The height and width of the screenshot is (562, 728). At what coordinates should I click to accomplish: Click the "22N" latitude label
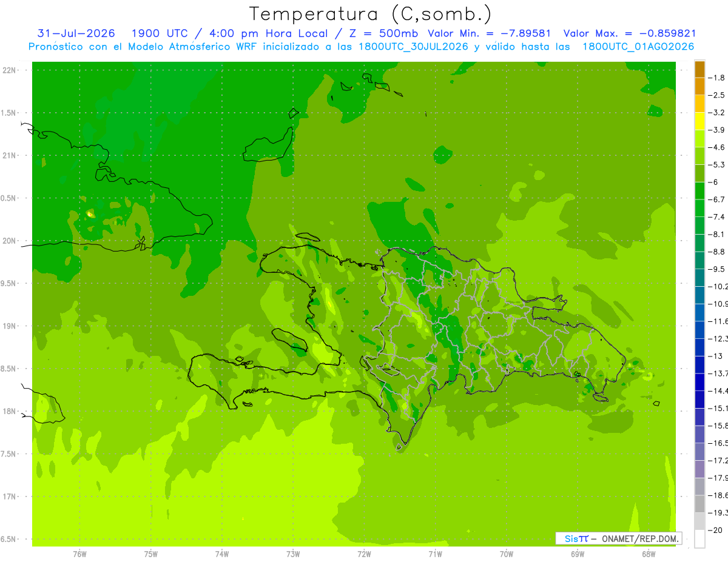(x=10, y=70)
